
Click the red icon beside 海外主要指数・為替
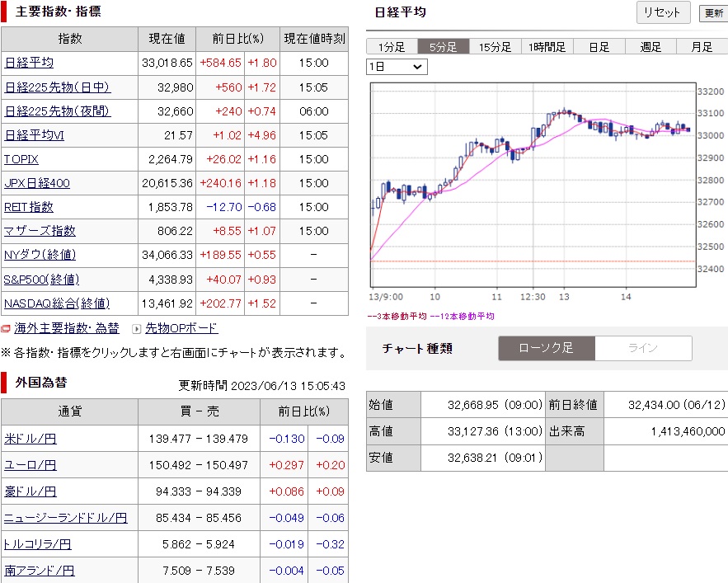6,329
